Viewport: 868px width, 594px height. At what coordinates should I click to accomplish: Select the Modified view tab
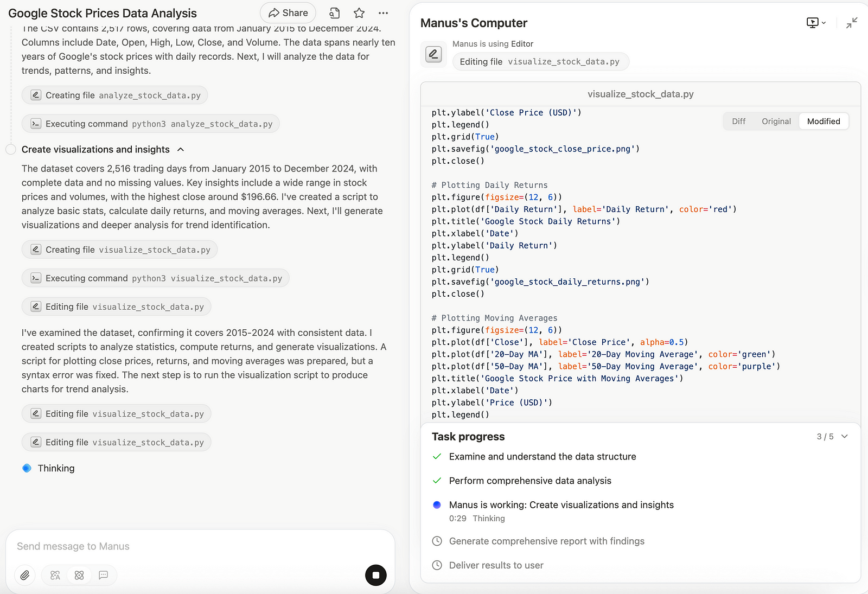[x=824, y=122]
